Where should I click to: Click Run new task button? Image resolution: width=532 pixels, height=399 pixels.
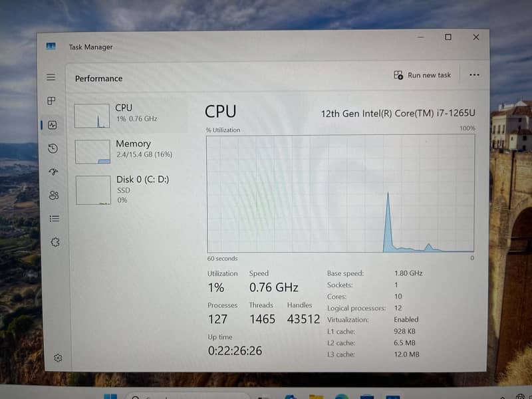point(422,75)
